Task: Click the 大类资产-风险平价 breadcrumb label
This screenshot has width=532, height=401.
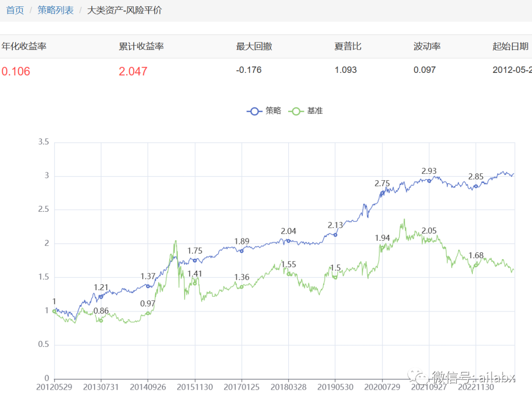Action: [124, 10]
